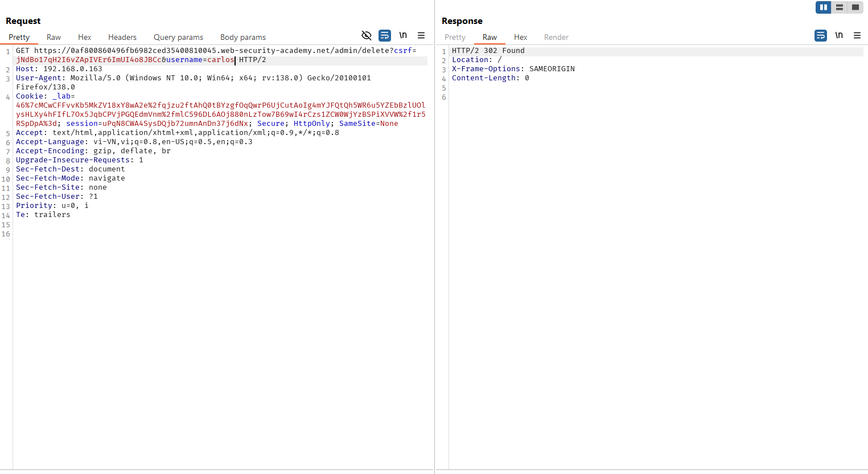
Task: Open Request panel hamburger menu
Action: click(421, 35)
